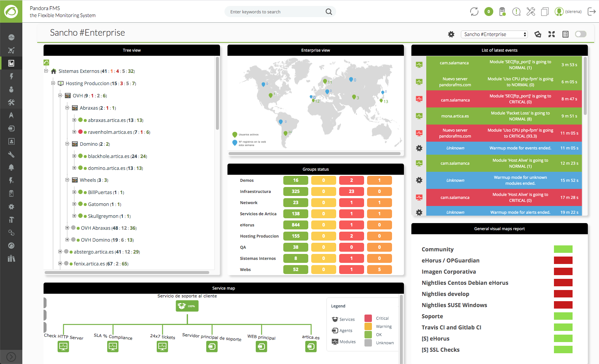
Task: Click the General visual maps report header
Action: (x=500, y=229)
